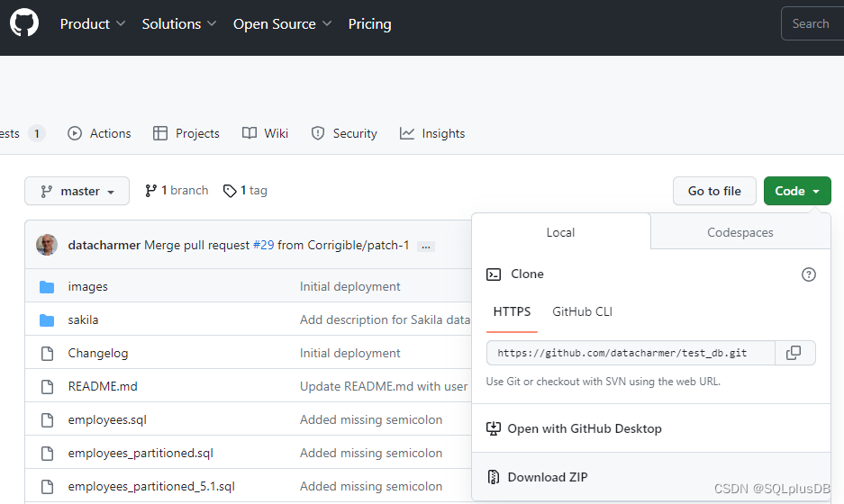This screenshot has width=844, height=504.
Task: Click the Changelog file icon
Action: point(48,354)
